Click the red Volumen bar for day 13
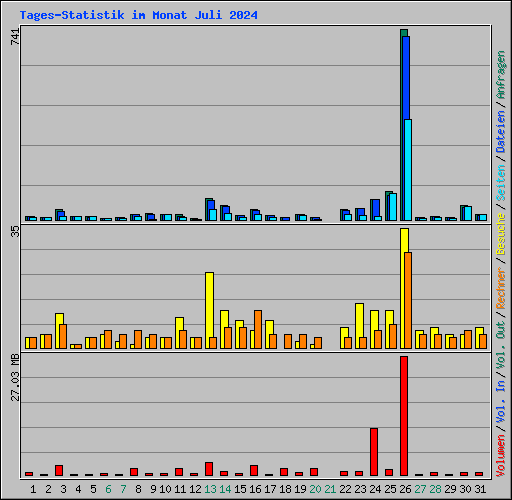 209,469
